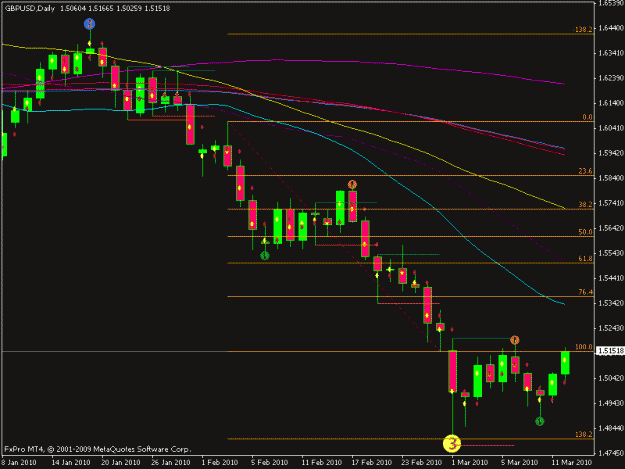Viewport: 625px width, 469px height.
Task: Click the 1 Feb 2010 date label
Action: coord(220,463)
